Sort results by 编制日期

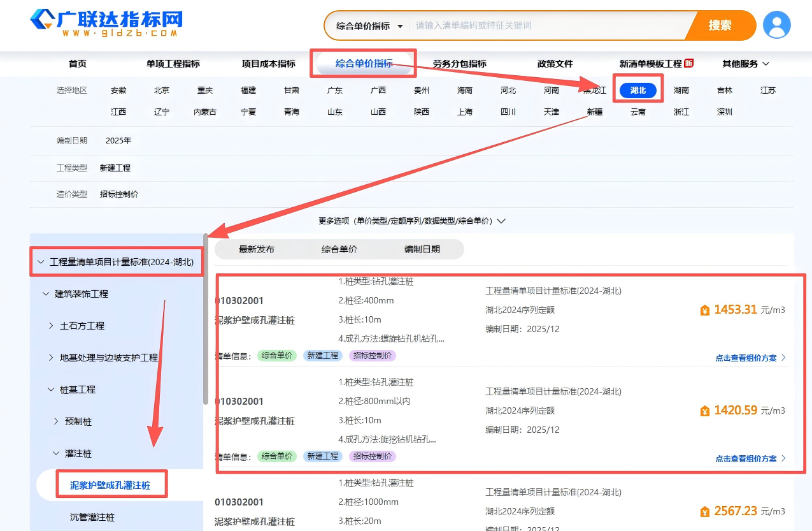tap(422, 249)
